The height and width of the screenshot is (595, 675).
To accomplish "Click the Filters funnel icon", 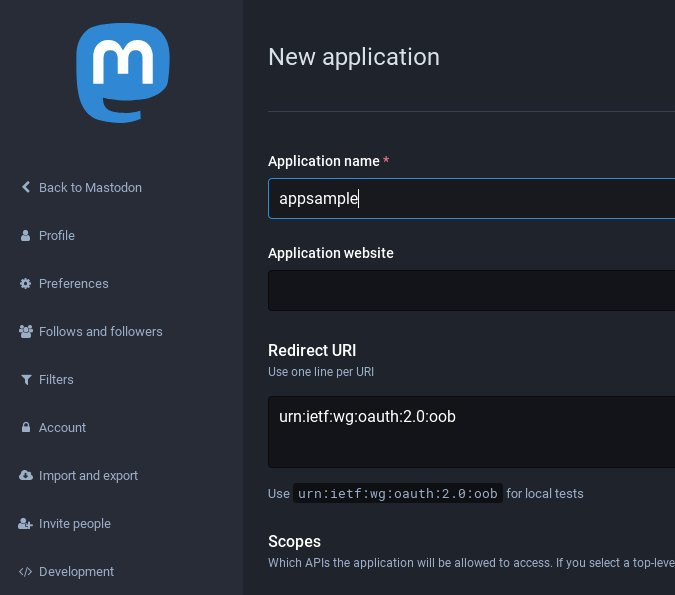I will pos(26,380).
